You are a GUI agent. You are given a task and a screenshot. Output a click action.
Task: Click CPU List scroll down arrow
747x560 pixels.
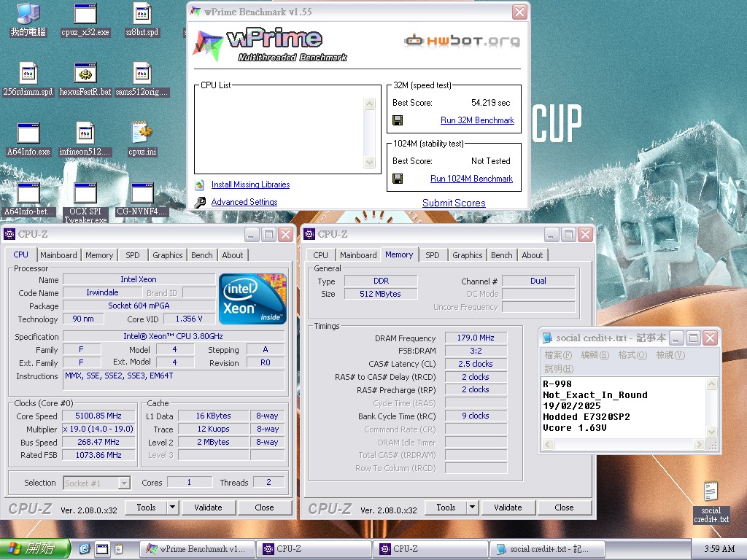pyautogui.click(x=369, y=163)
